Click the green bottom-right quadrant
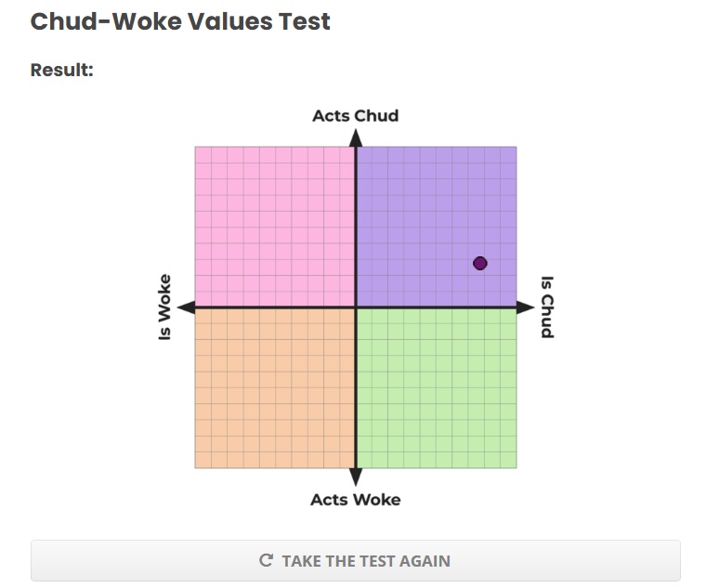 437,388
